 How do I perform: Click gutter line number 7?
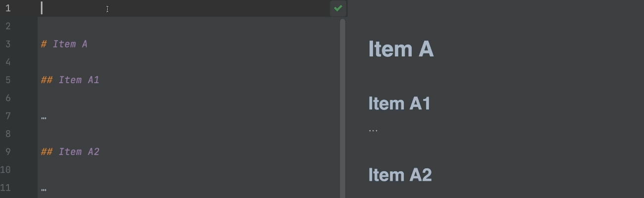[7, 116]
